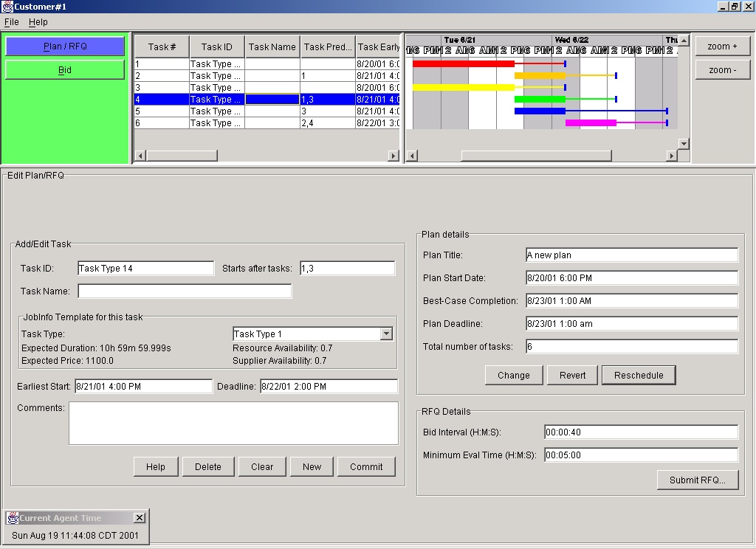This screenshot has width=756, height=549.
Task: Click the Gantt chart horizontal scrollbar thumb
Action: (536, 156)
